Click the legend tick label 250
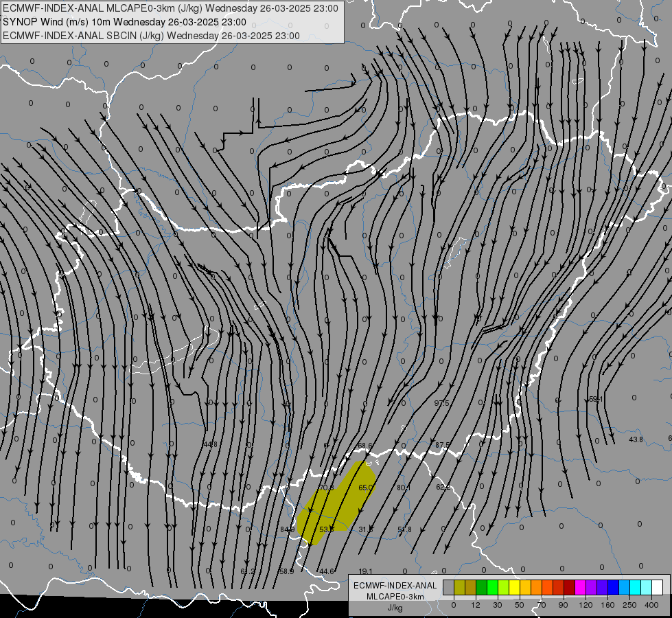672x618 pixels. coord(629,605)
